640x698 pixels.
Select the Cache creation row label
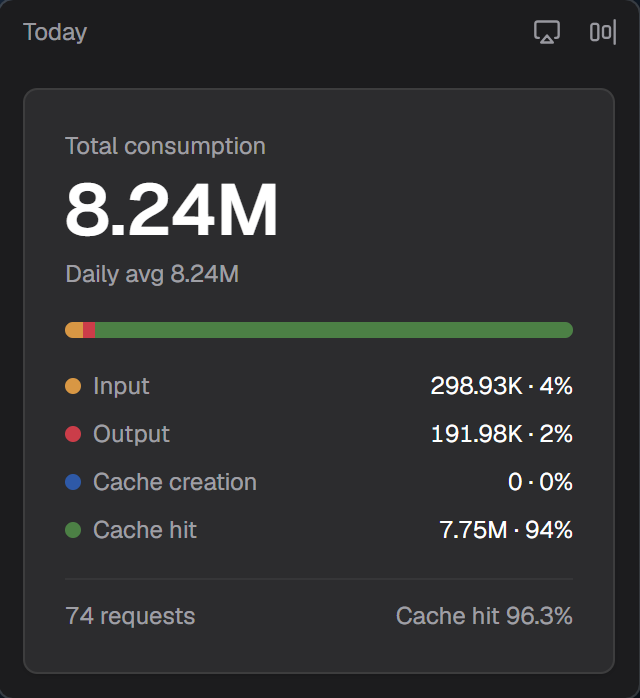175,482
